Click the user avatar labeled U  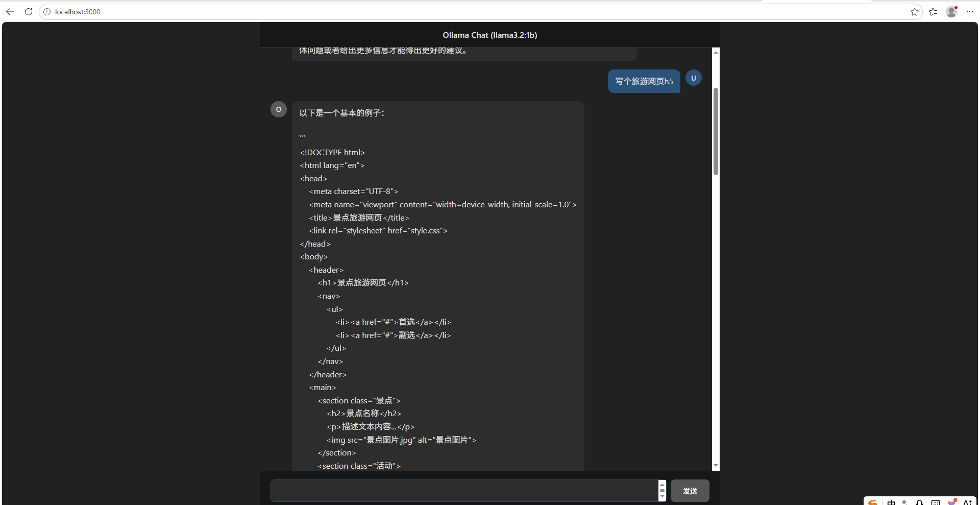click(x=693, y=78)
